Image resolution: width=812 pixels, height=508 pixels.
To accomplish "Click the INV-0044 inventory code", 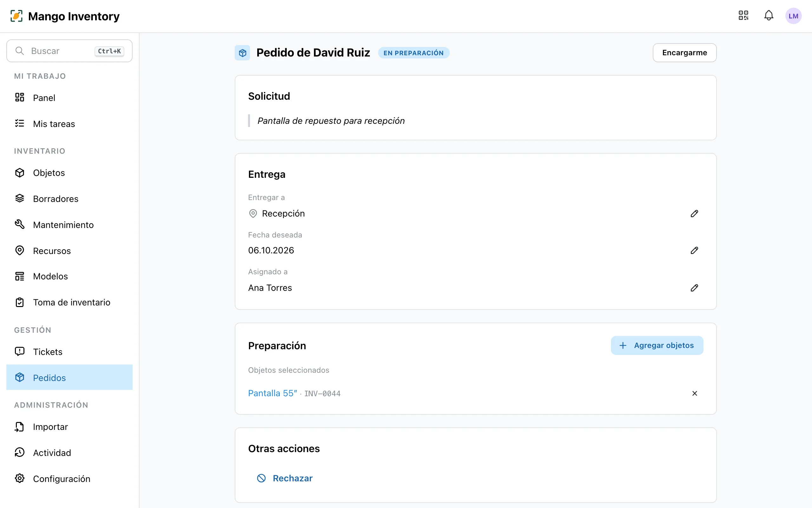I will point(322,393).
